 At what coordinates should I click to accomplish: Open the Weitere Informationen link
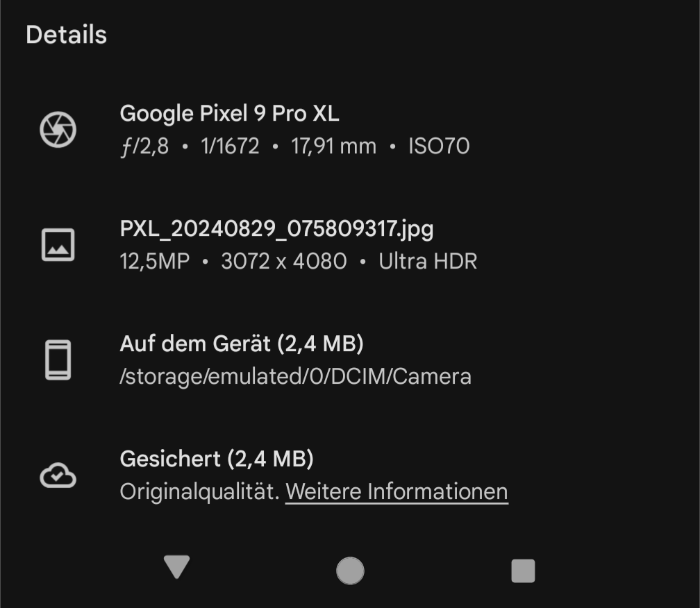coord(397,491)
